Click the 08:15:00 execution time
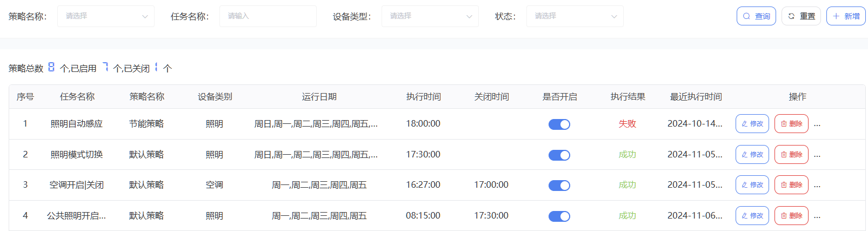 [423, 216]
